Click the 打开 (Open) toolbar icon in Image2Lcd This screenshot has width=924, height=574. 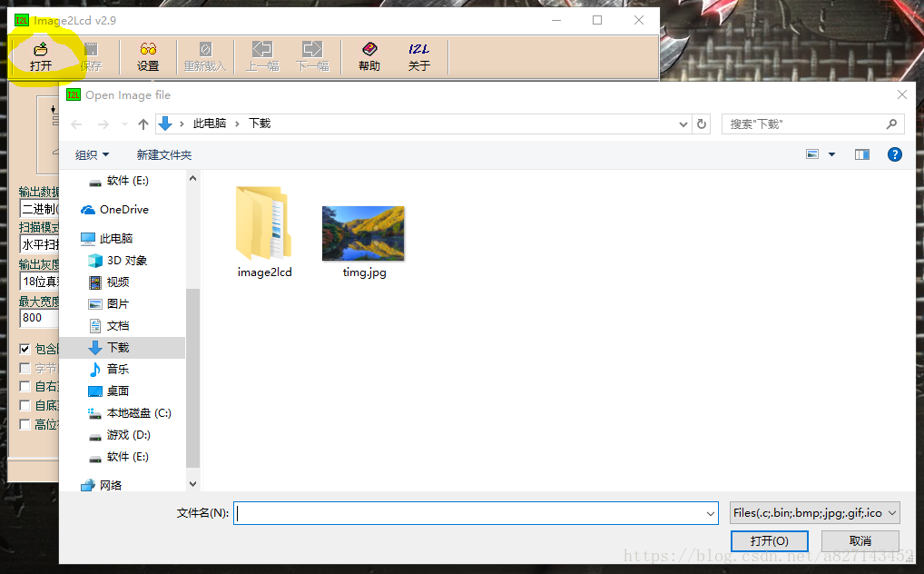coord(41,56)
